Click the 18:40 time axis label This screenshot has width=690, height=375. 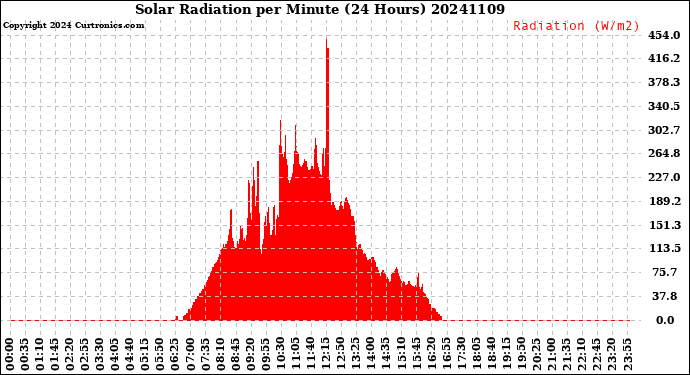tap(491, 355)
